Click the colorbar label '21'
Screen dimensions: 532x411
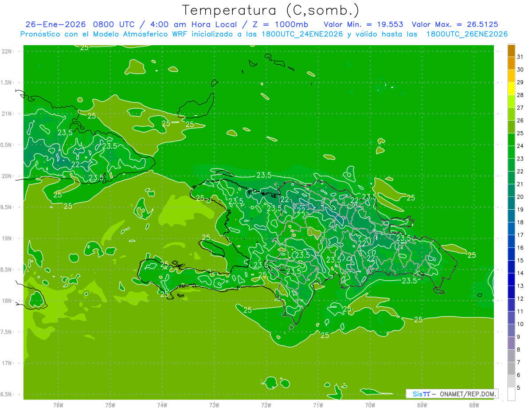tap(520, 184)
